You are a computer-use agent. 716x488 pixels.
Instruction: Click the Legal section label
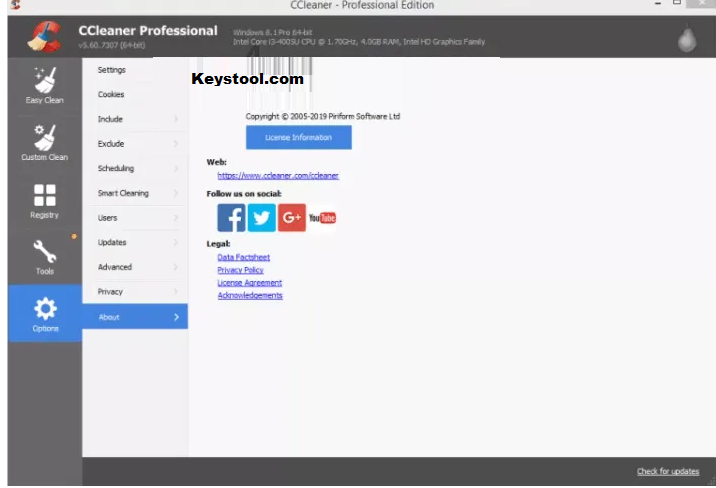pos(218,244)
